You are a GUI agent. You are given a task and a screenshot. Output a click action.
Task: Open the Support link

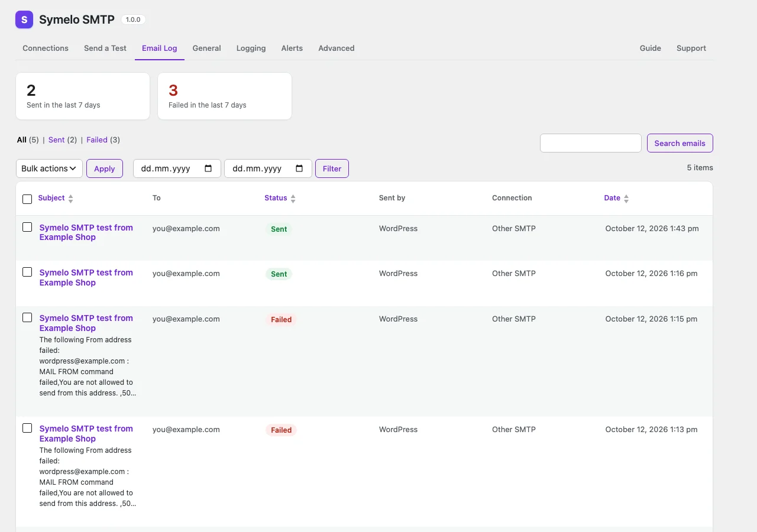tap(691, 48)
